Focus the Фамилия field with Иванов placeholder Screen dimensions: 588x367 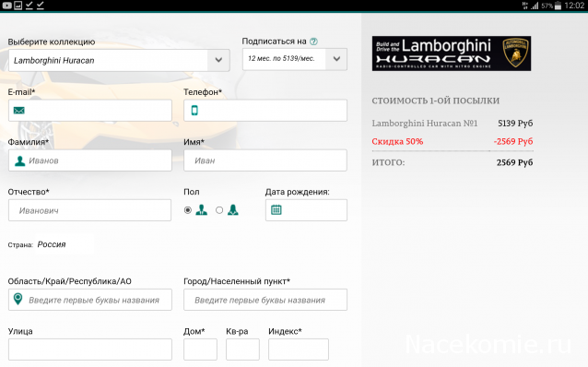coord(90,160)
